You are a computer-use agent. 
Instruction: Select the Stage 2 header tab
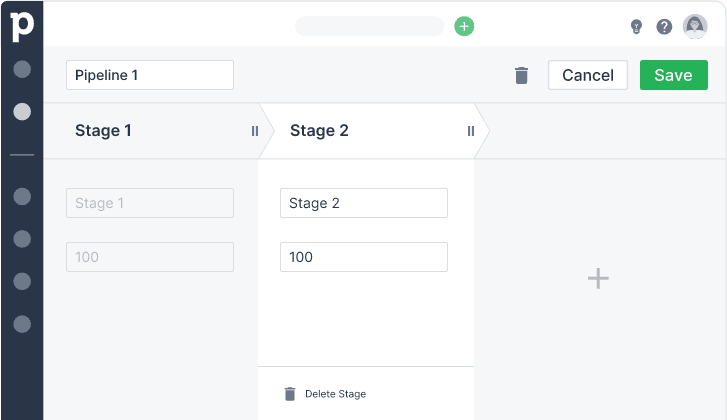319,131
